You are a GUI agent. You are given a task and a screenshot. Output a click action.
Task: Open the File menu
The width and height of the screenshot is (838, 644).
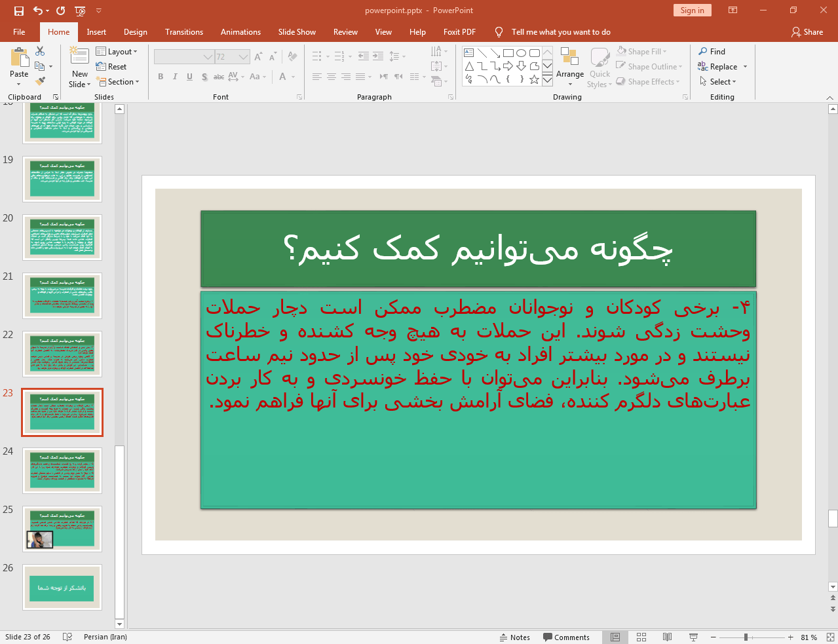(19, 32)
